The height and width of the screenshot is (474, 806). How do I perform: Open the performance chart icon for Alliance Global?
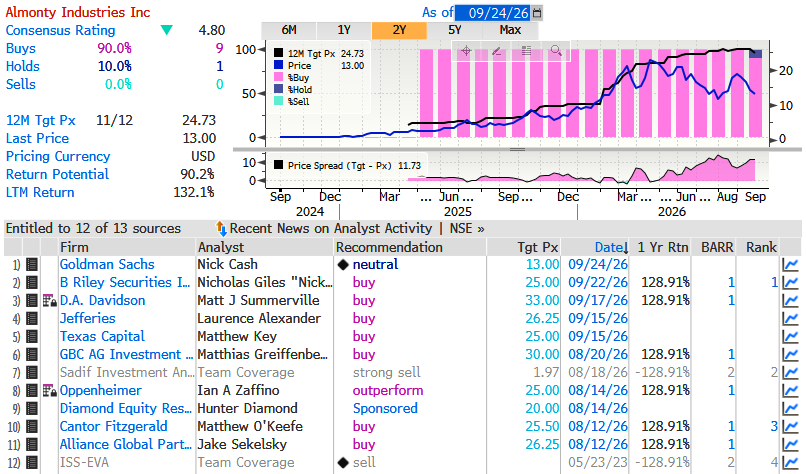point(790,444)
